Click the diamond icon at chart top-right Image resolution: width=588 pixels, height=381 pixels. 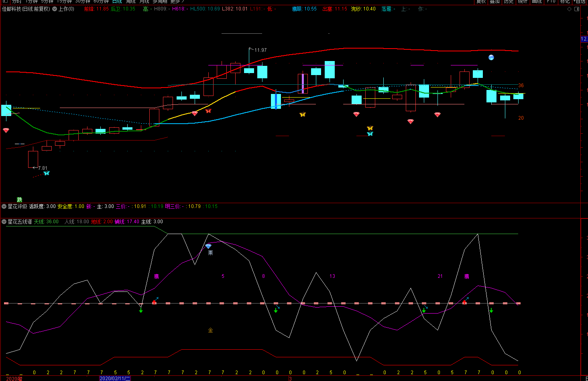[569, 9]
